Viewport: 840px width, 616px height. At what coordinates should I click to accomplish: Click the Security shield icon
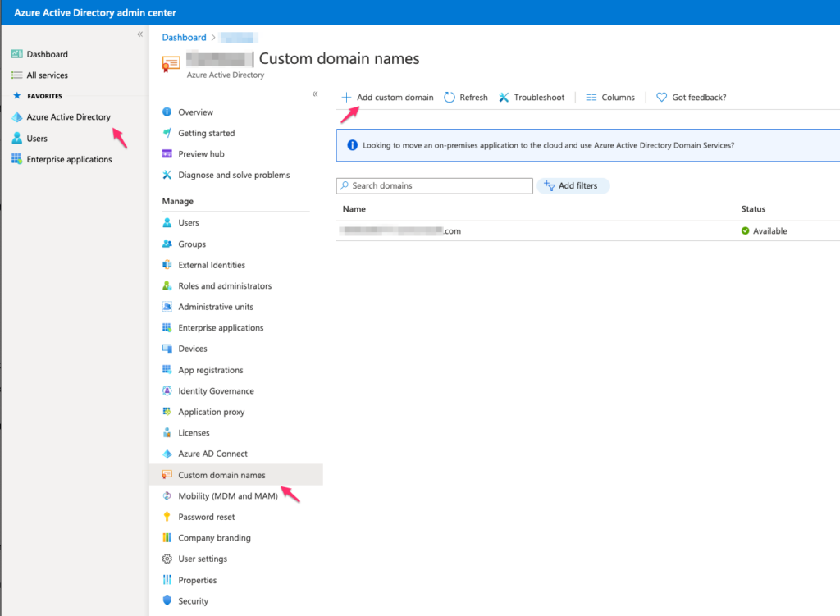point(167,600)
